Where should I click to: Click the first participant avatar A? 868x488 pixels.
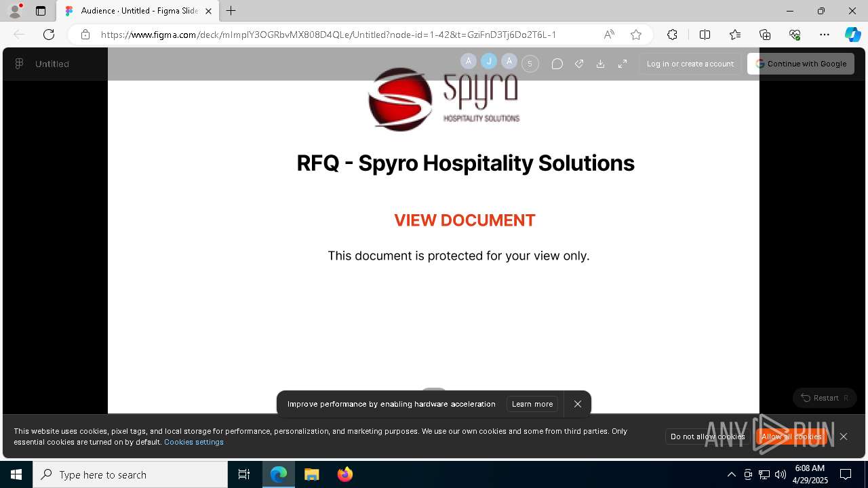pyautogui.click(x=469, y=62)
